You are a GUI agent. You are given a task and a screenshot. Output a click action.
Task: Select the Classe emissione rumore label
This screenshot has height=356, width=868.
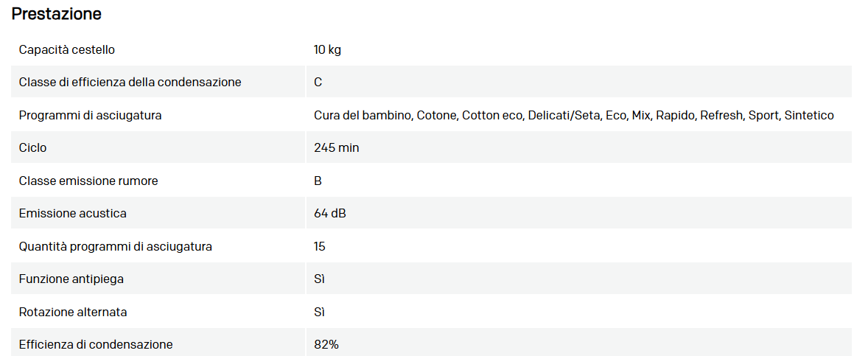[x=88, y=181]
